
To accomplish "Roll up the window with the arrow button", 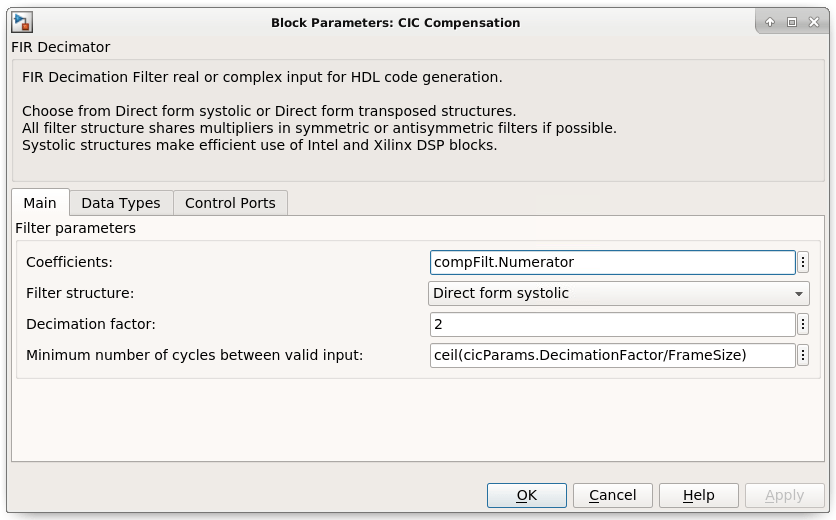I will tap(770, 22).
